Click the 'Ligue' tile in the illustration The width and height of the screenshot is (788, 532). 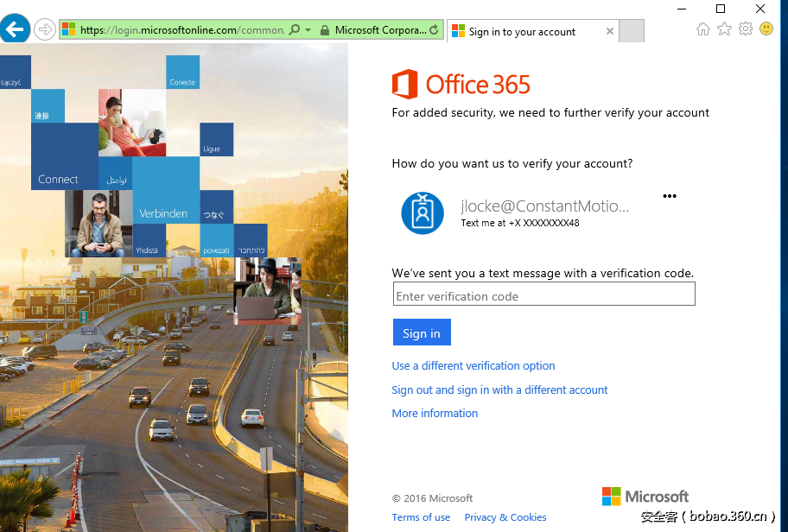tap(217, 140)
